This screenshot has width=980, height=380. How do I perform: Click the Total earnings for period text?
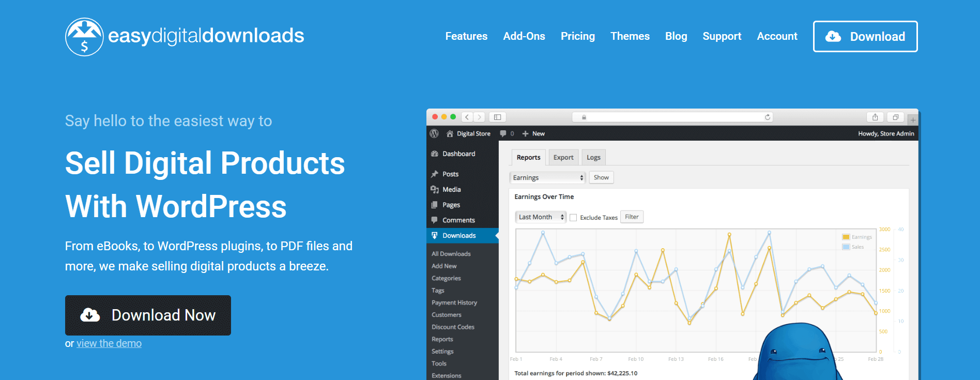pos(576,373)
